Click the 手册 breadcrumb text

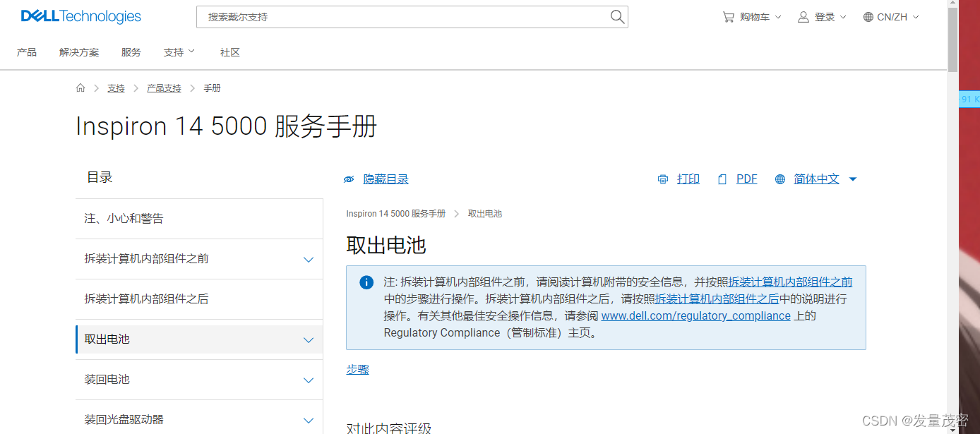click(212, 88)
